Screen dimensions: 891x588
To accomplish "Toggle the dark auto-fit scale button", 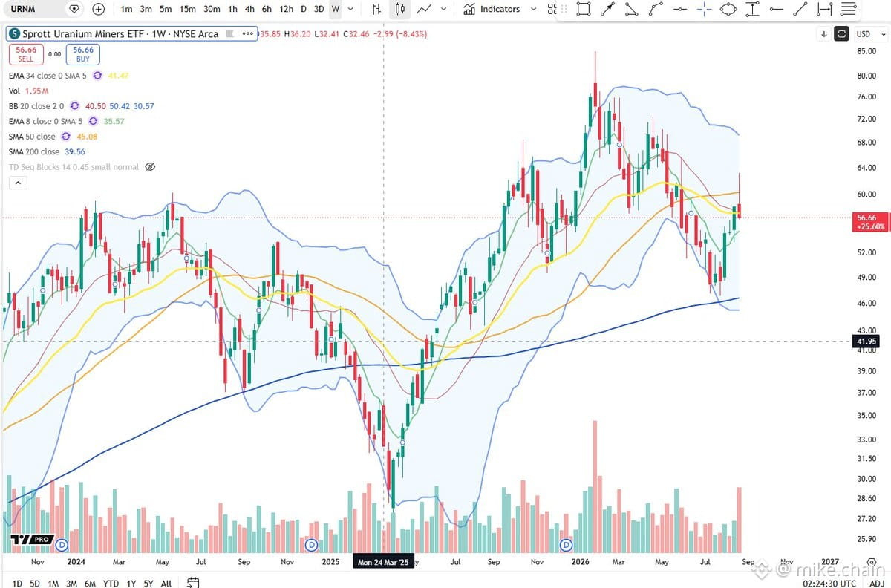I will (x=841, y=34).
